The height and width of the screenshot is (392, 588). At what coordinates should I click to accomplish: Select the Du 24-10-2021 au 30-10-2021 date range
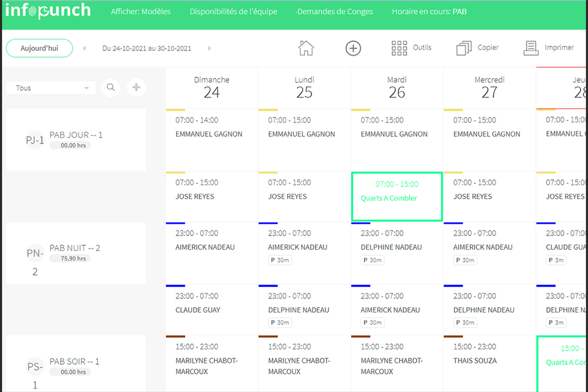coord(146,48)
